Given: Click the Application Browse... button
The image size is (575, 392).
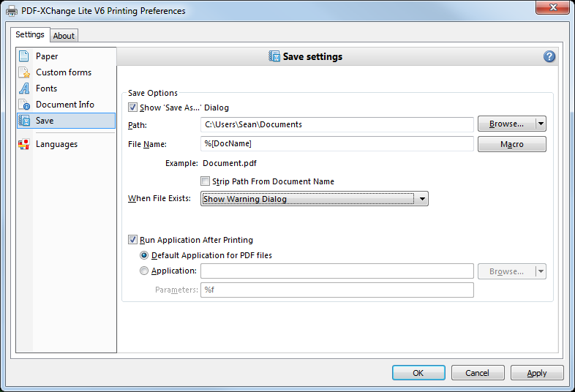Looking at the screenshot, I should [x=507, y=271].
